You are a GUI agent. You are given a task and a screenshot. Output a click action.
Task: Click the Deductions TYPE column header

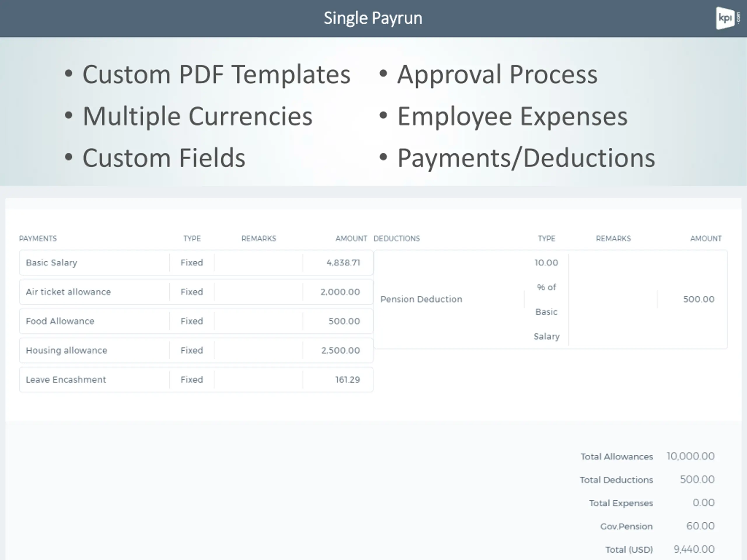click(547, 239)
